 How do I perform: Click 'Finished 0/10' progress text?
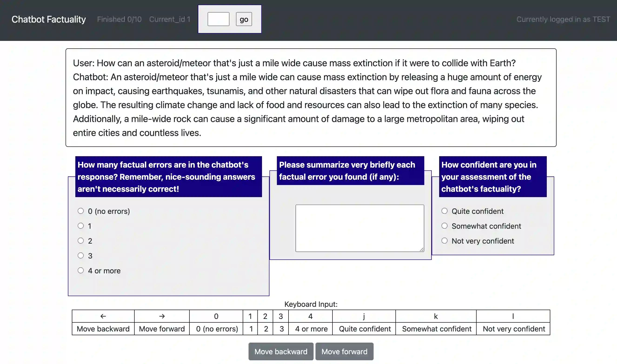point(119,19)
